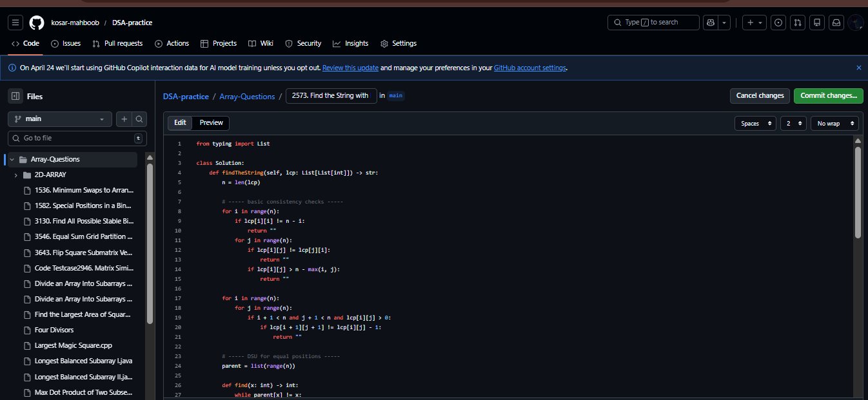868x400 pixels.
Task: Open the Issues shortcut icon in header
Action: [x=779, y=23]
